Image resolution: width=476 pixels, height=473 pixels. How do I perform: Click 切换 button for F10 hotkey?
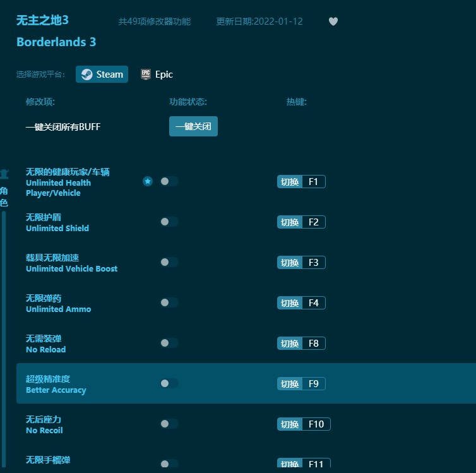[290, 424]
